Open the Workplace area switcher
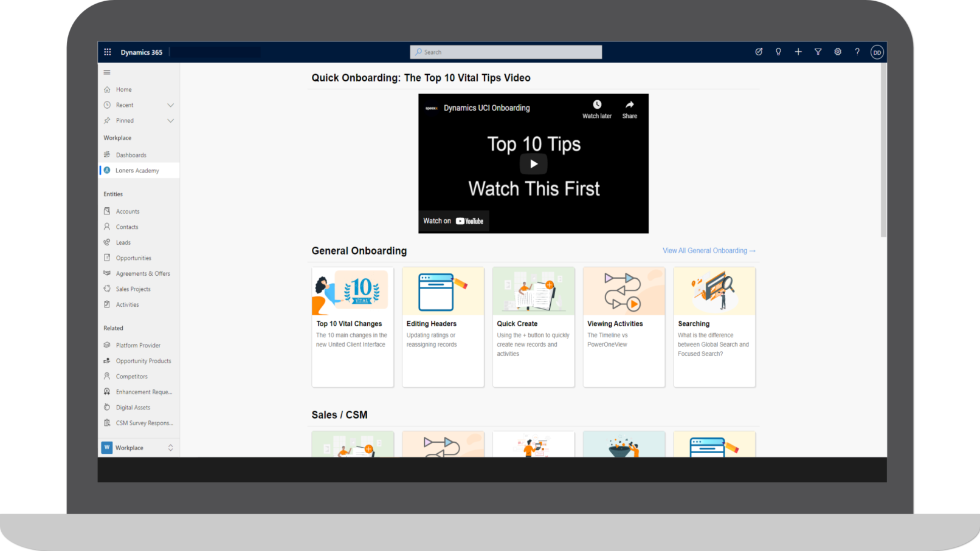The height and width of the screenshot is (551, 980). (x=139, y=448)
